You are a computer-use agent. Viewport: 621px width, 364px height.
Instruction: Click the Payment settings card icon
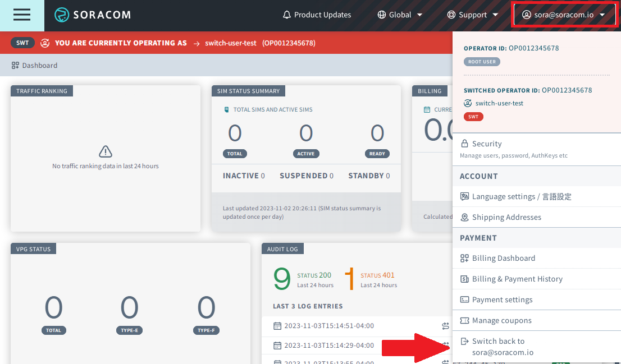tap(464, 300)
